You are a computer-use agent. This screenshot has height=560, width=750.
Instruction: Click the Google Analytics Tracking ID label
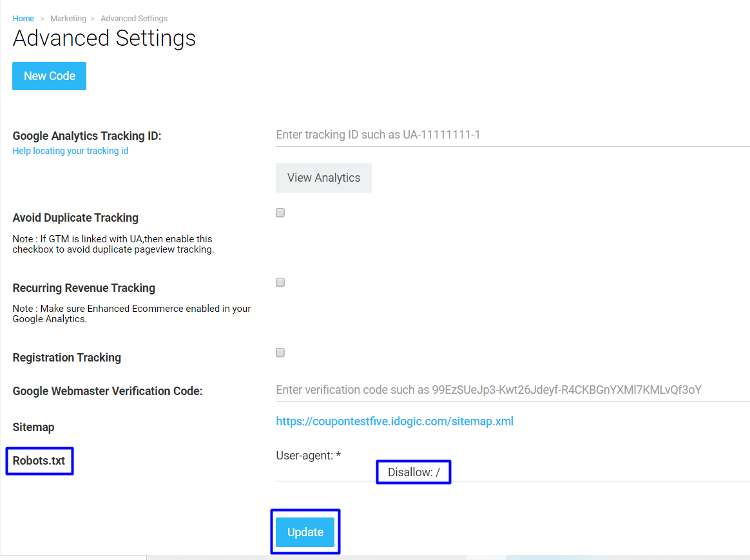pos(87,136)
